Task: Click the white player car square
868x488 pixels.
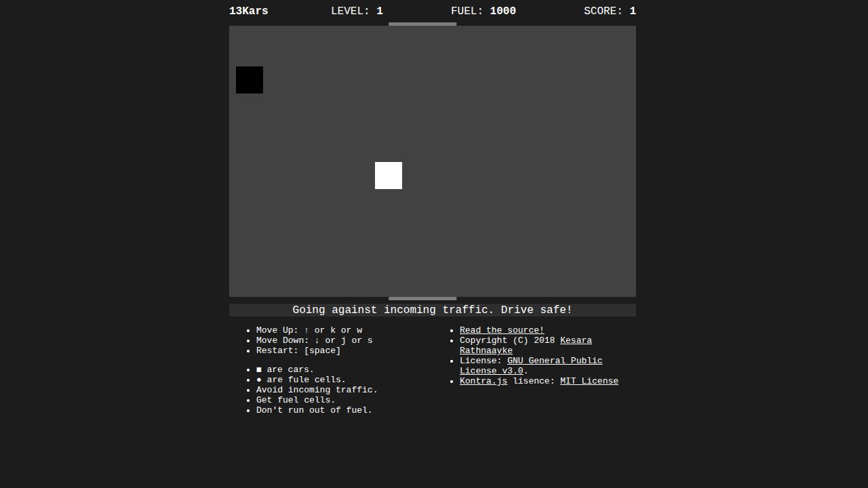Action: coord(389,176)
